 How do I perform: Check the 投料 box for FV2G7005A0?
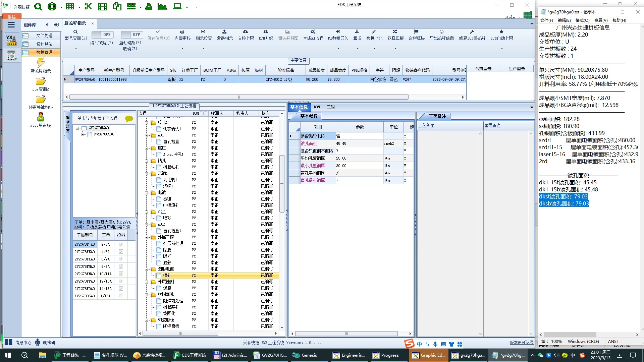click(121, 296)
